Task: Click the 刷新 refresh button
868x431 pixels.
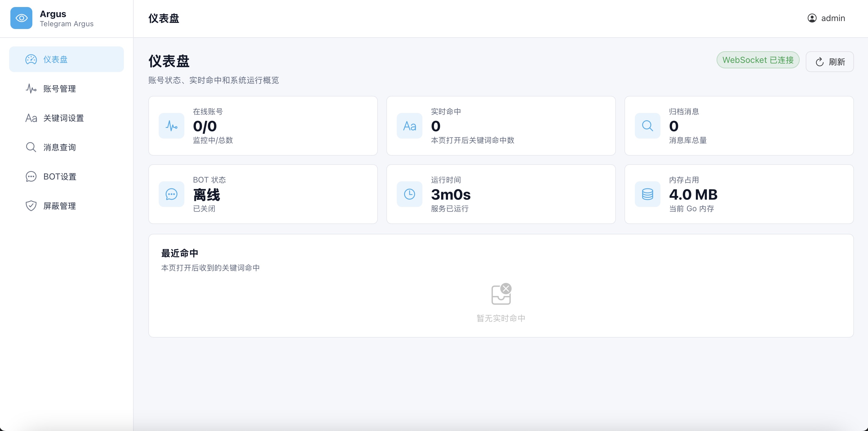Action: (830, 62)
